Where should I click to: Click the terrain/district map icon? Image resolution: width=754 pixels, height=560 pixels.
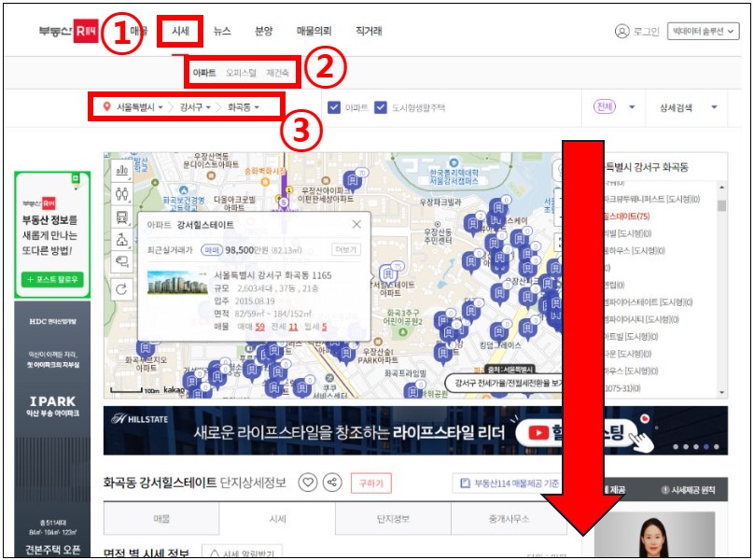pos(122,241)
